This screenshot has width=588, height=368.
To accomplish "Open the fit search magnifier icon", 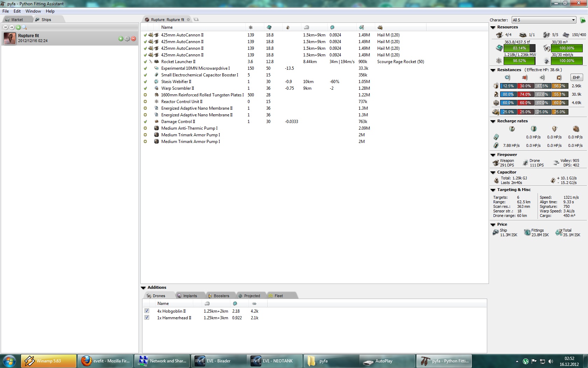I will tap(24, 27).
